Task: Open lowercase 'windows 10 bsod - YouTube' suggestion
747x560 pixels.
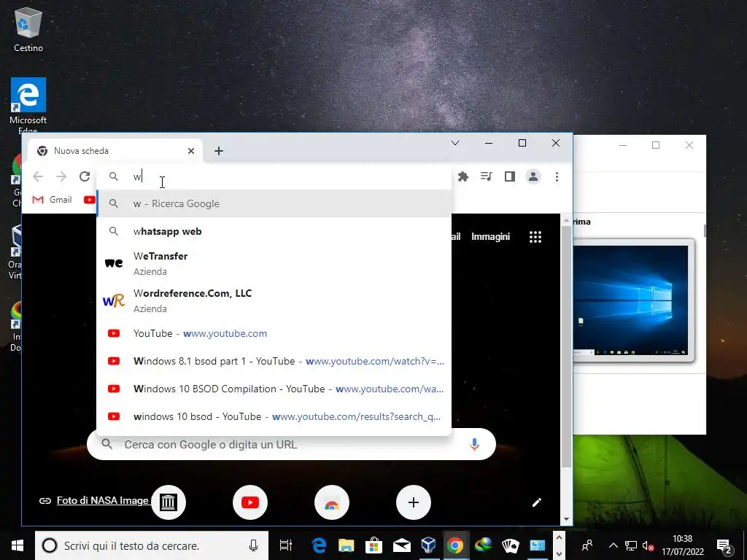Action: [x=274, y=416]
